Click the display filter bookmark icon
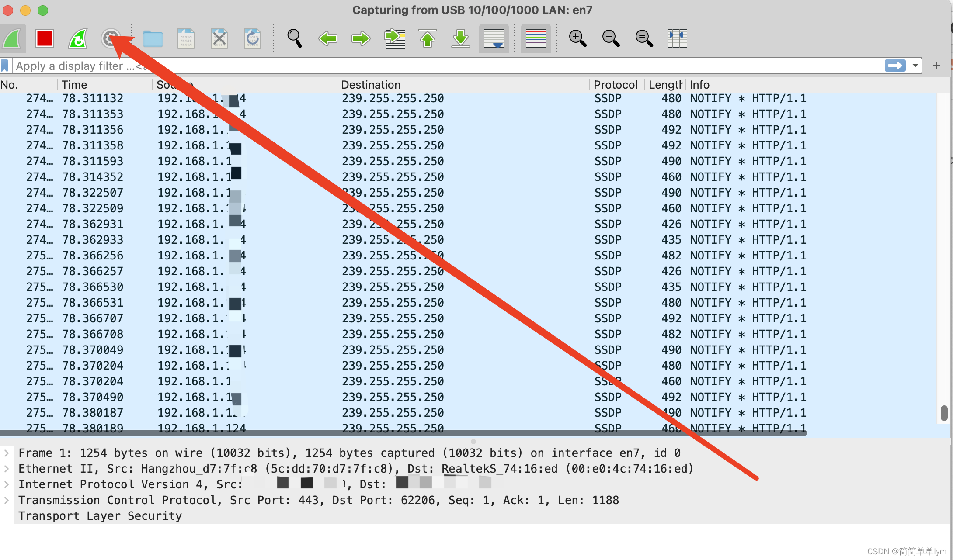The height and width of the screenshot is (560, 953). point(5,66)
